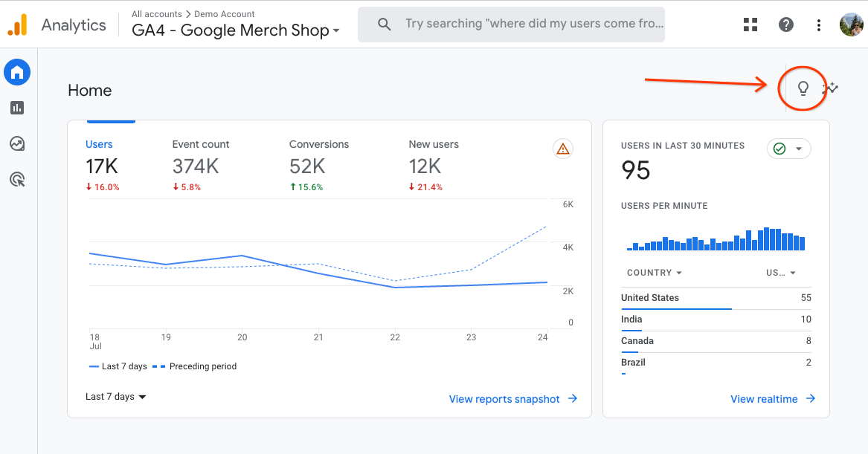Open the user profile avatar

852,25
